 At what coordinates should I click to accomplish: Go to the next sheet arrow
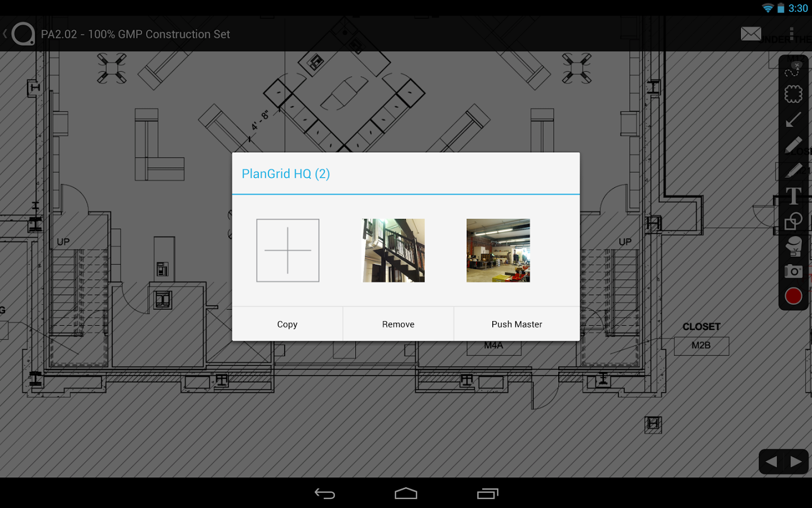(x=796, y=462)
